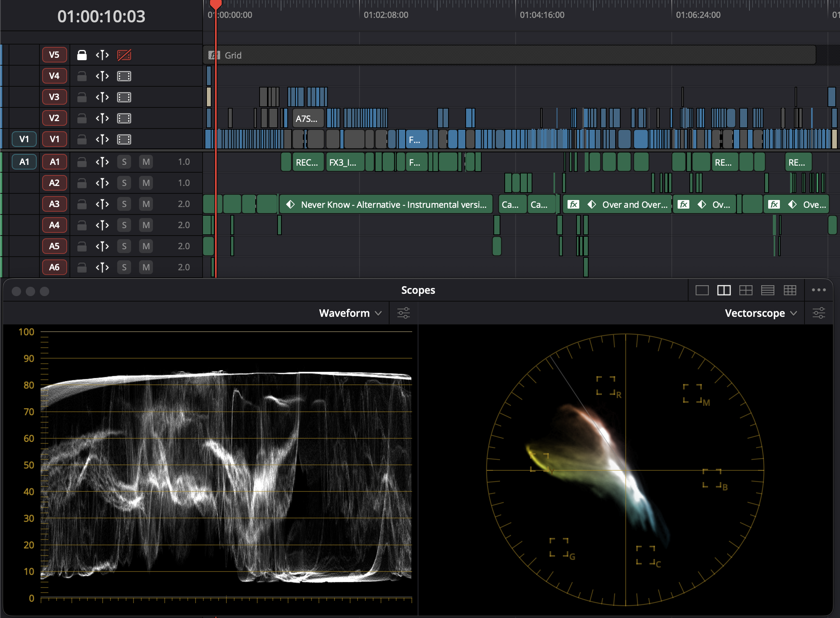Open the Scopes options three-dot menu

coord(819,290)
